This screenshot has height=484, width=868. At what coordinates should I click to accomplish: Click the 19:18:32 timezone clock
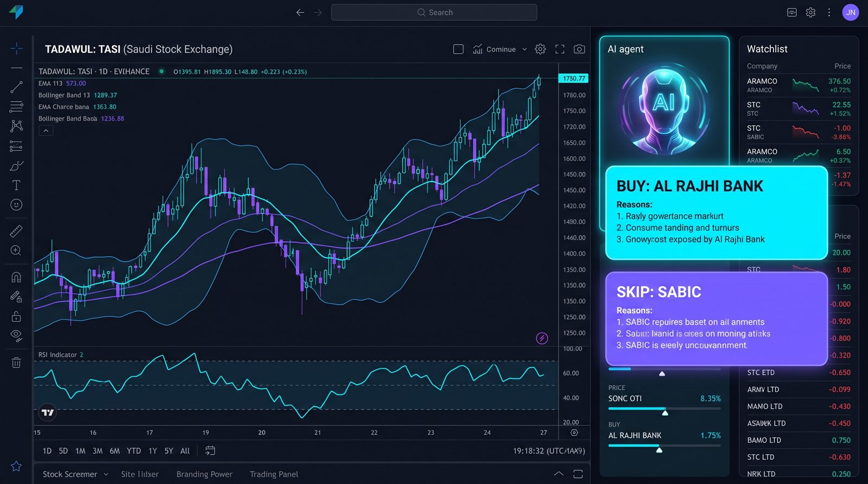pos(549,451)
